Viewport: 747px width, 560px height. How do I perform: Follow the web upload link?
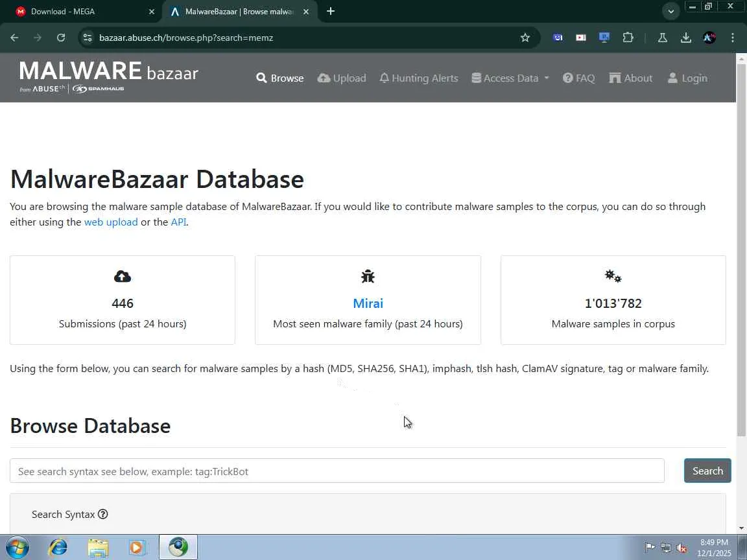(111, 222)
